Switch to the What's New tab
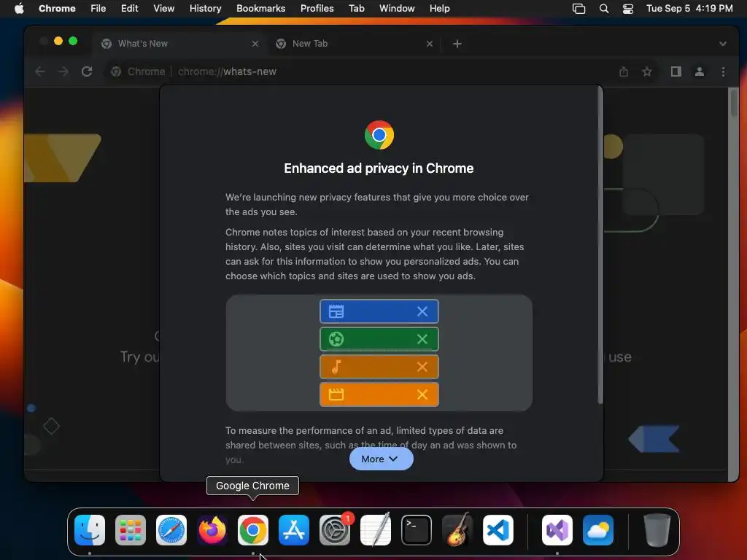 (179, 44)
